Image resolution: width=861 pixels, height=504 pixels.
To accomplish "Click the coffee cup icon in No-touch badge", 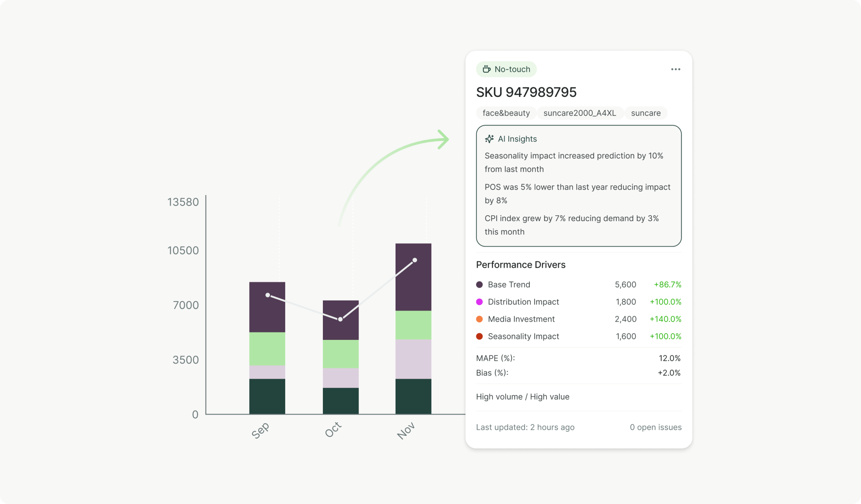I will pos(486,69).
